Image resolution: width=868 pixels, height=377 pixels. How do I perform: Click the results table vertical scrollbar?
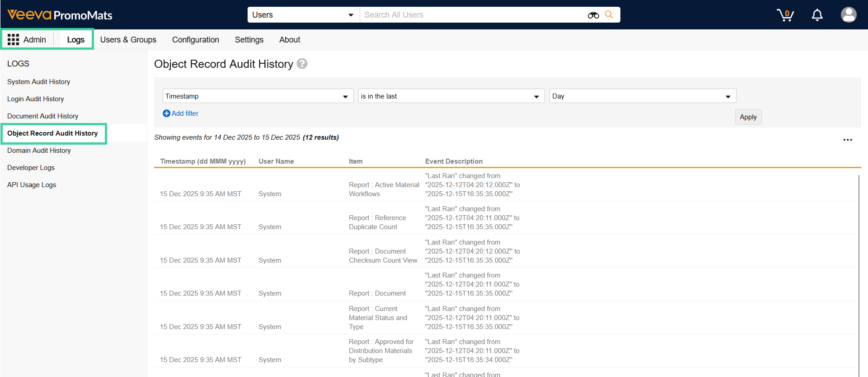click(x=859, y=276)
